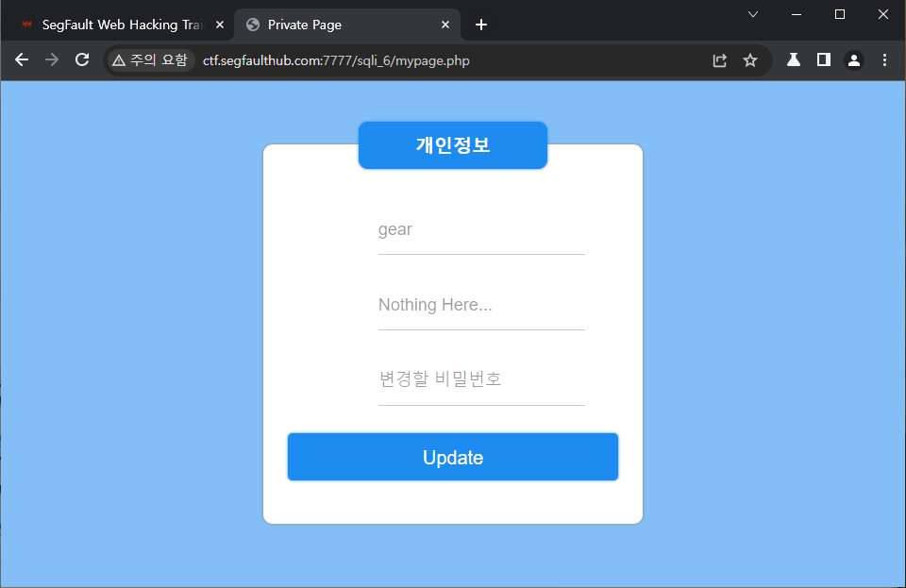This screenshot has width=906, height=588.
Task: Bookmark this page with the star icon
Action: (x=750, y=60)
